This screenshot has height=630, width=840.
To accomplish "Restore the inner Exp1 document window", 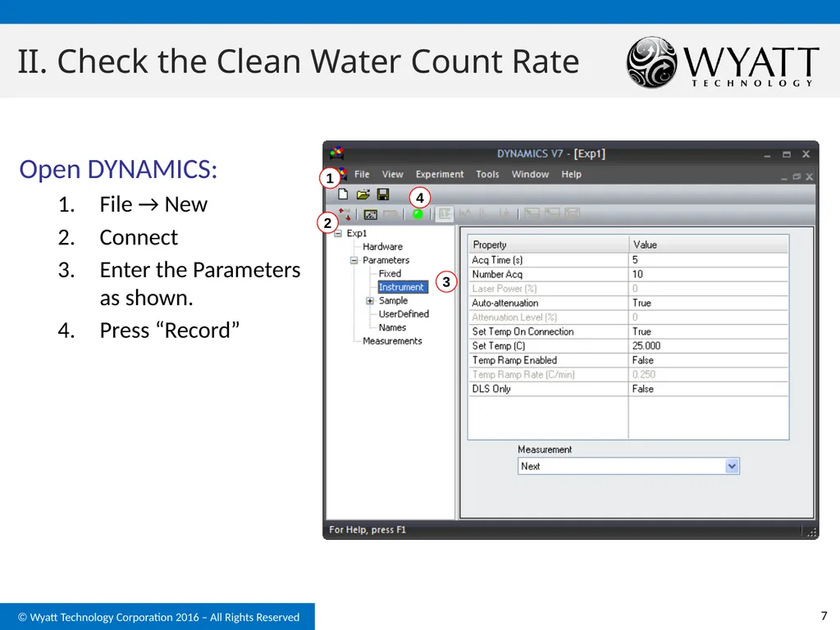I will tap(797, 177).
